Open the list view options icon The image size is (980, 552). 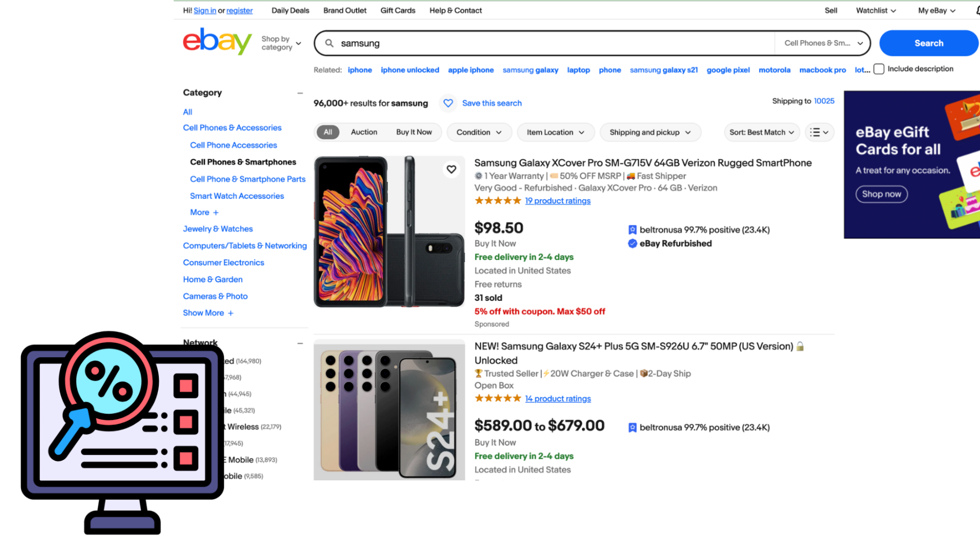(819, 132)
